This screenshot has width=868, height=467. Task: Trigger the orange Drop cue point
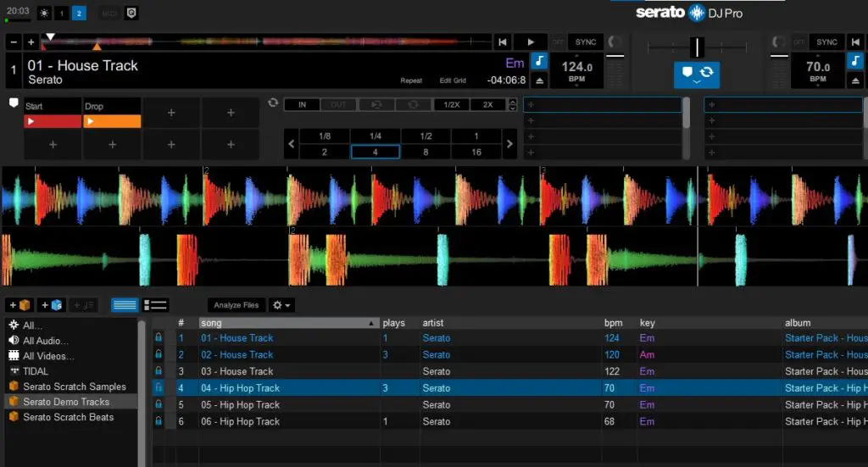[113, 121]
